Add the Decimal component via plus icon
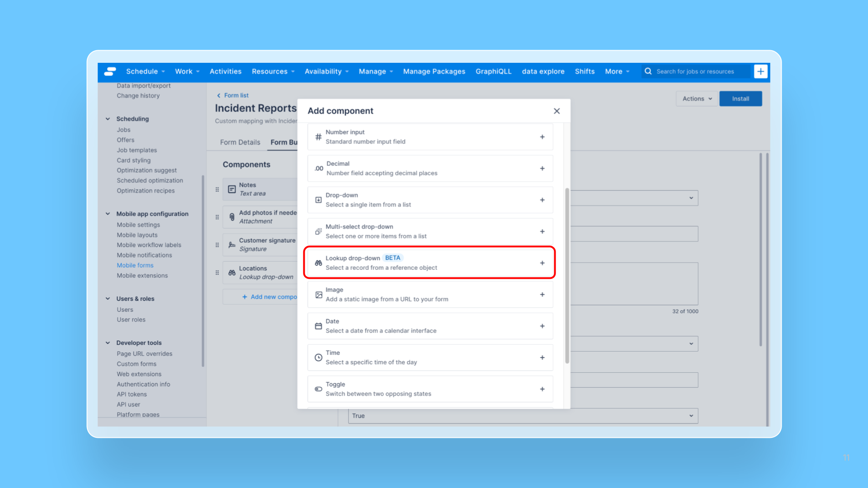 tap(542, 169)
